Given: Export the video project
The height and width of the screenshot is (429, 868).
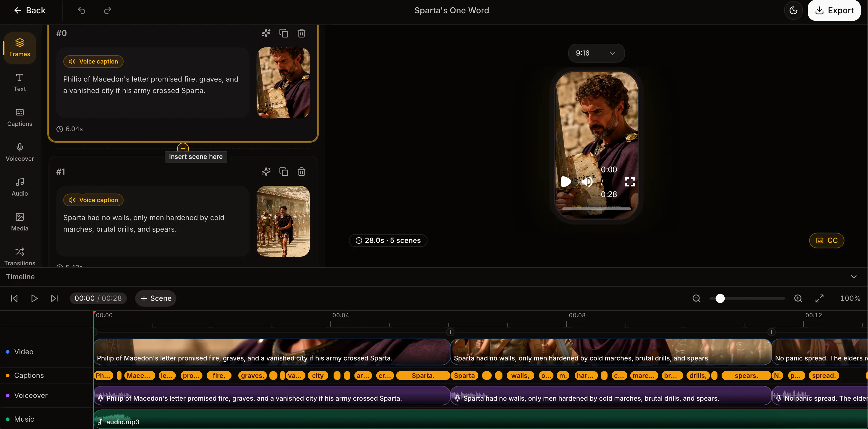Looking at the screenshot, I should point(834,10).
